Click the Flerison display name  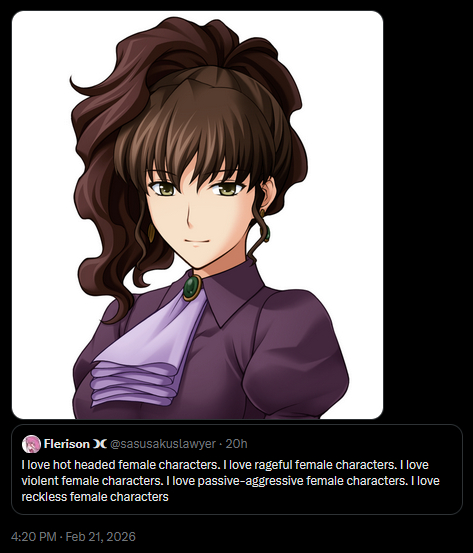point(67,444)
